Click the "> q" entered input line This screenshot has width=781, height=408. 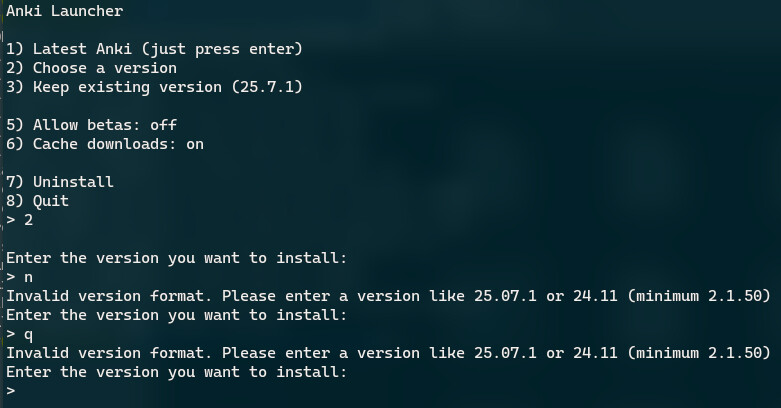tap(20, 335)
